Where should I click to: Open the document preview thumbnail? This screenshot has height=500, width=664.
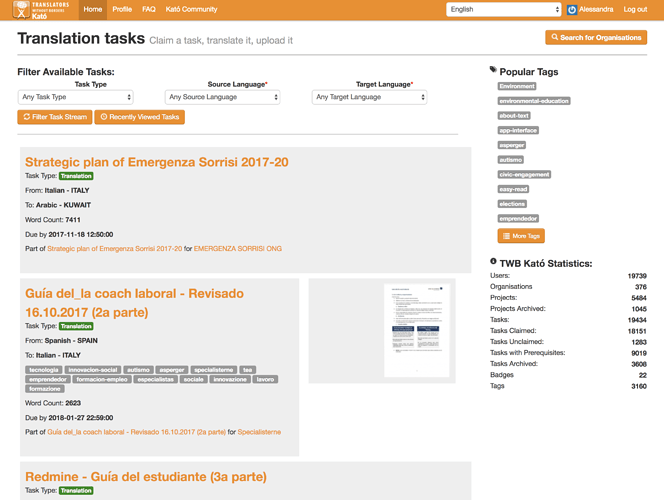(417, 330)
